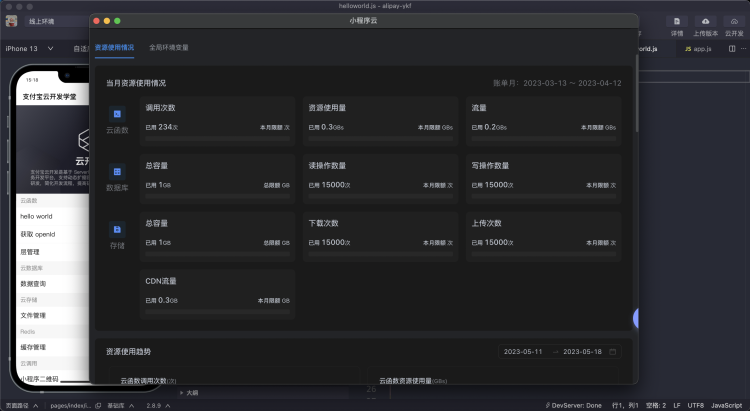
Task: Click the start date 2023-05-11 field
Action: click(x=523, y=352)
